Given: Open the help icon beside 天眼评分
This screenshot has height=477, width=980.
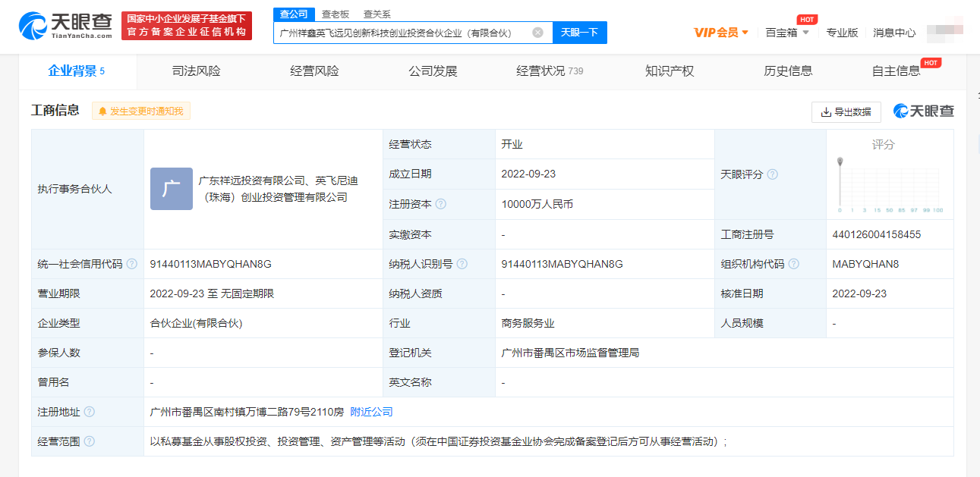Looking at the screenshot, I should [x=774, y=174].
